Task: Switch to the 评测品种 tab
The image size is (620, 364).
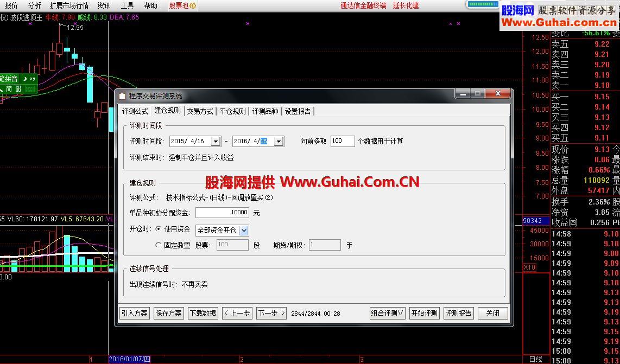Action: tap(265, 111)
